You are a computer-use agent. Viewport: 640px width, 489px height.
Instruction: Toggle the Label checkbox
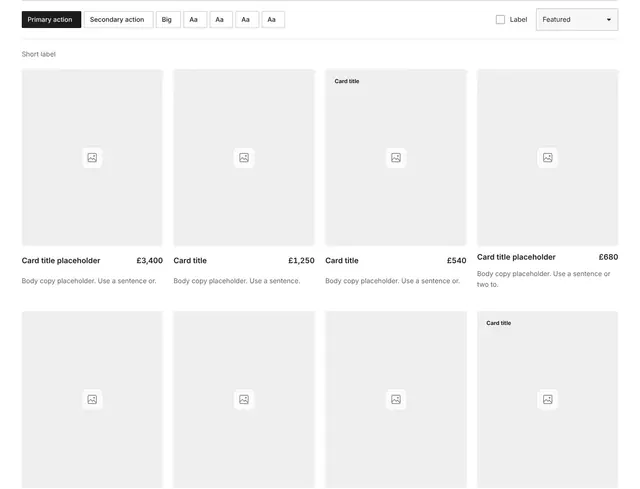(500, 20)
